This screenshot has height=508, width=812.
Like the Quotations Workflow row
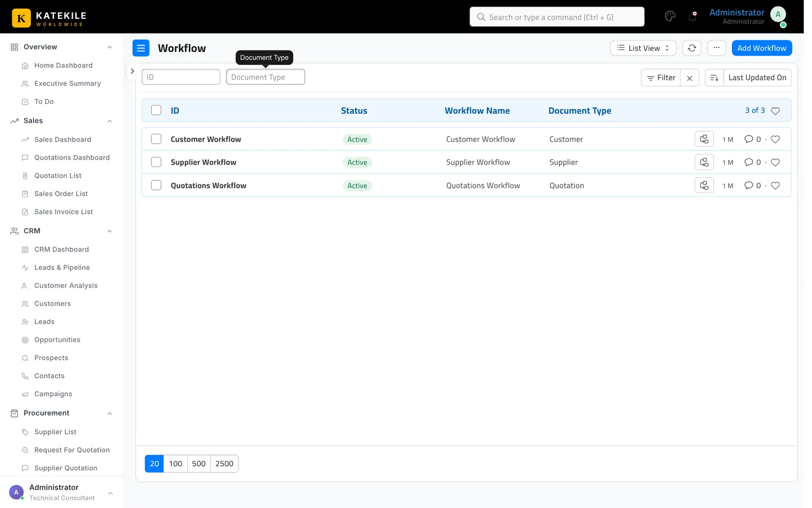pyautogui.click(x=775, y=185)
